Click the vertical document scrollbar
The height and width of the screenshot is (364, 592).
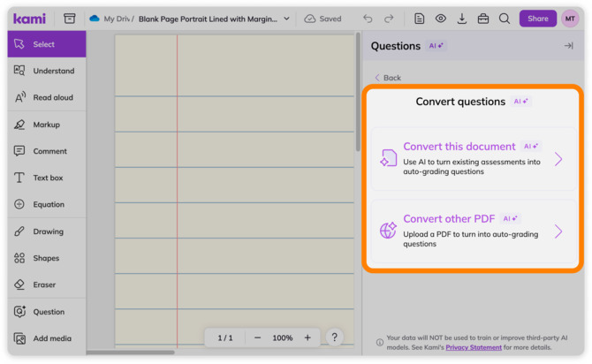point(358,92)
